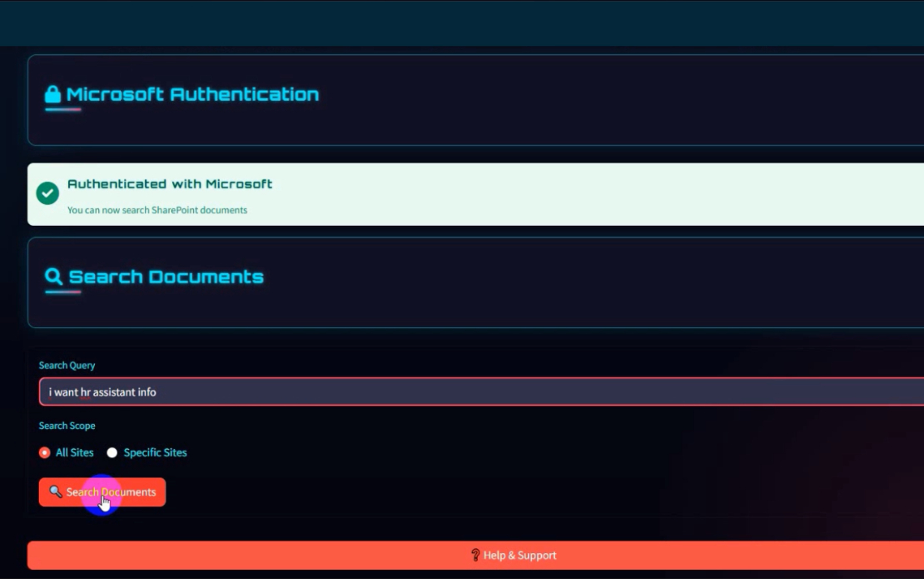Click the text 'You can now search SharePoint documents'
The width and height of the screenshot is (924, 579).
157,210
